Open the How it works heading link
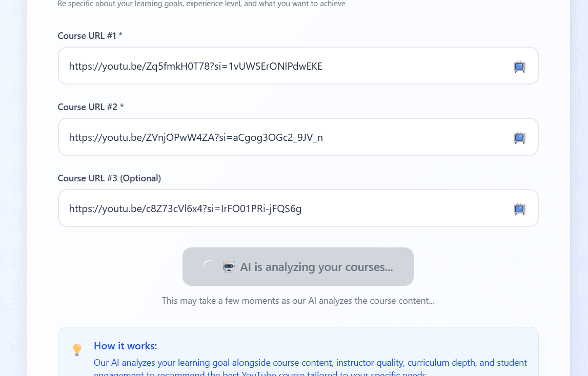588x376 pixels. point(125,346)
